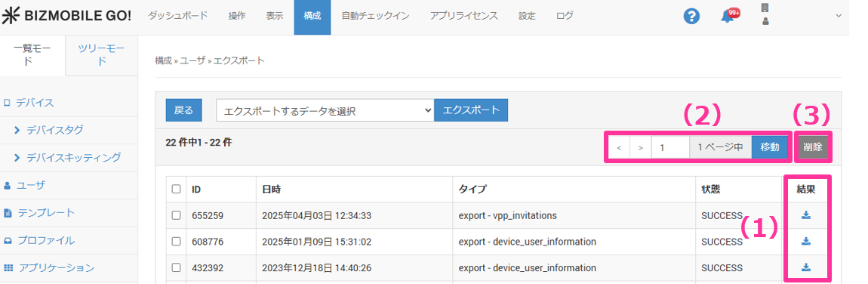
Task: Download result for export ID 608776
Action: pyautogui.click(x=806, y=242)
